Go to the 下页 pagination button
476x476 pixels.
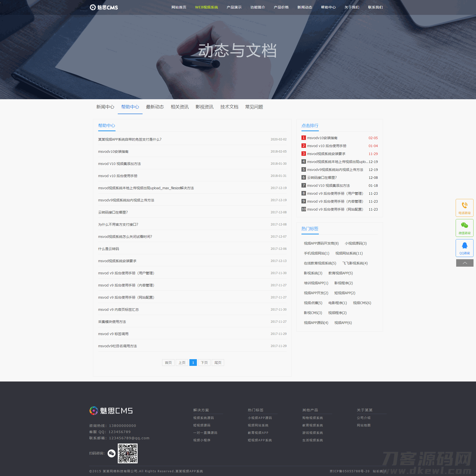tap(204, 363)
